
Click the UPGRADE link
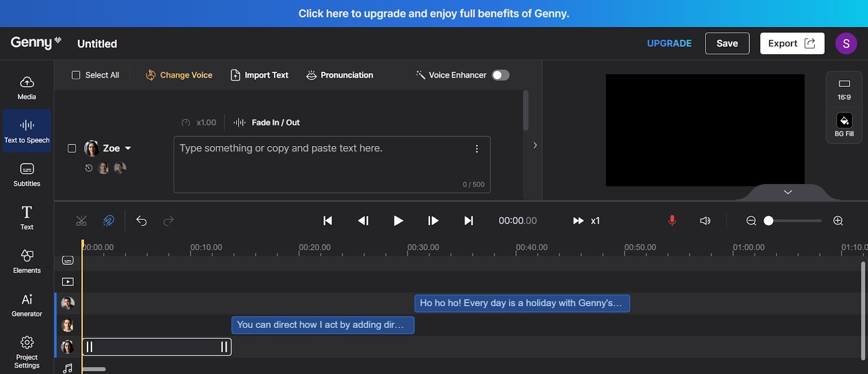pos(669,43)
